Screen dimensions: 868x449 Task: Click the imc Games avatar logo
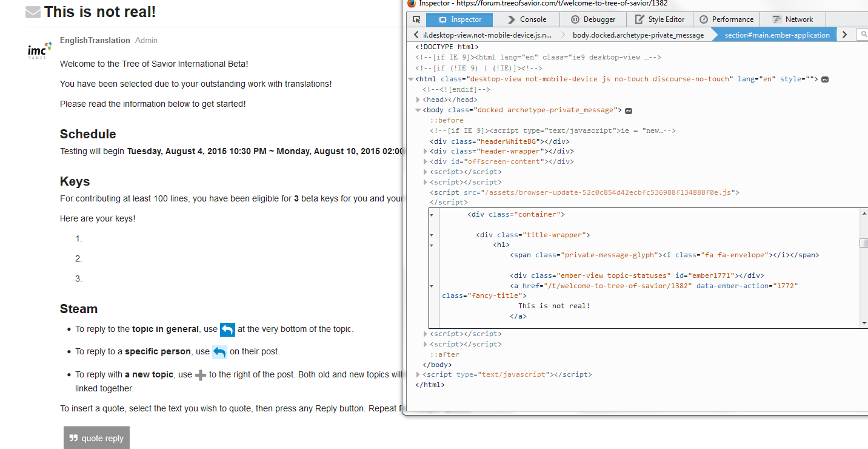click(40, 51)
